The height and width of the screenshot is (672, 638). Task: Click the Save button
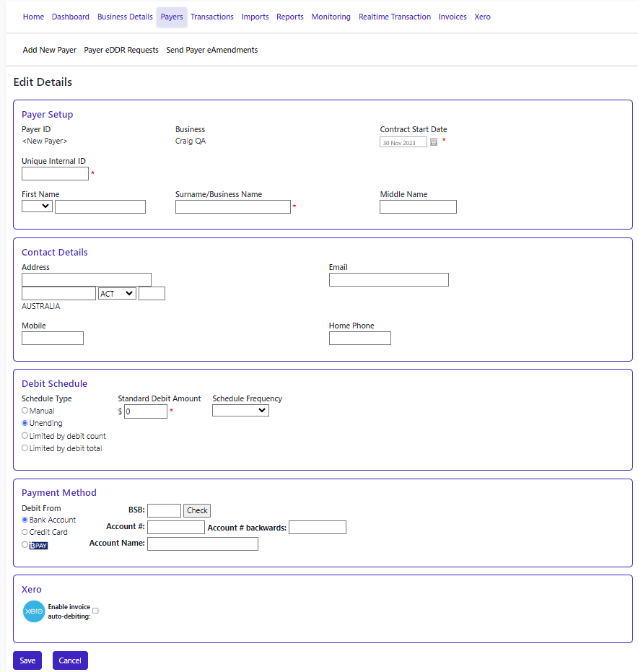point(27,660)
